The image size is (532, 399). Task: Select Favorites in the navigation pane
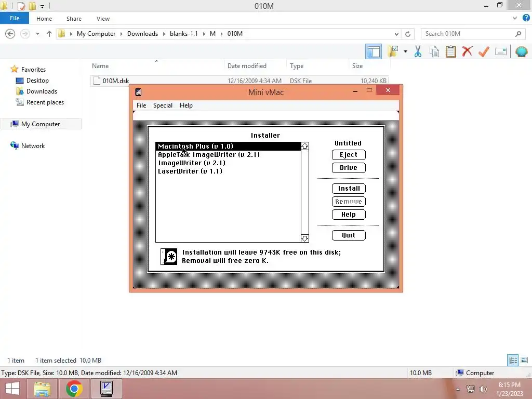pos(33,70)
